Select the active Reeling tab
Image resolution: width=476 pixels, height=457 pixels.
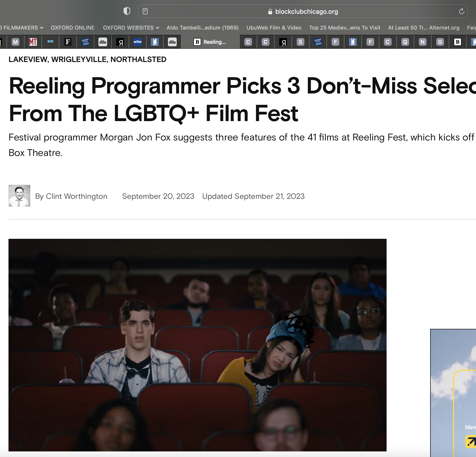tap(210, 42)
